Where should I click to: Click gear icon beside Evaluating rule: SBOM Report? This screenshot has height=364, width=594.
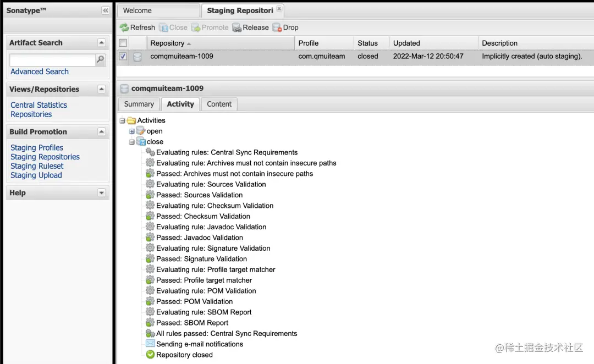coord(150,312)
